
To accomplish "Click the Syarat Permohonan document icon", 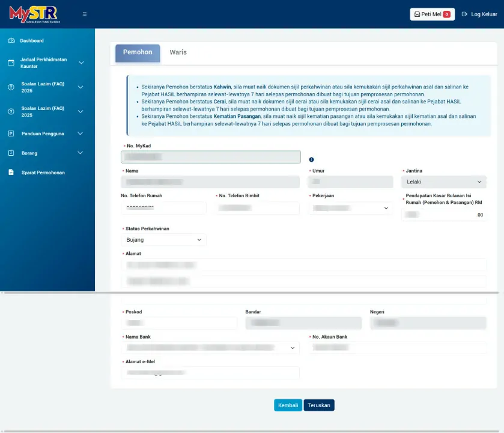I will click(x=11, y=173).
